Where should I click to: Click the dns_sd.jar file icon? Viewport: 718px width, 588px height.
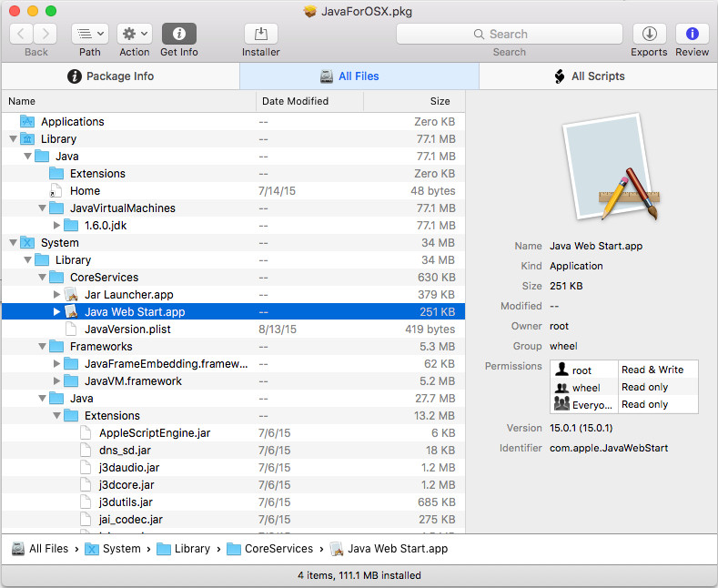tap(86, 451)
